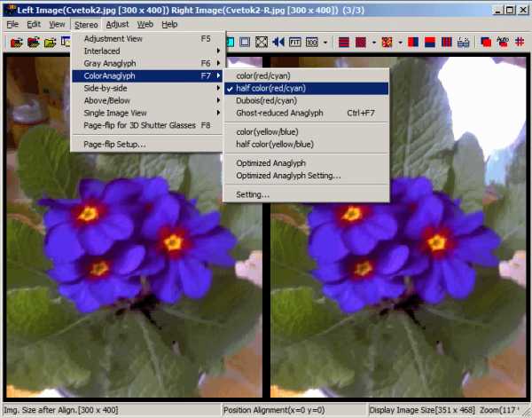532x418 pixels.
Task: Click the Gray Anaglyph dark red square icon
Action: pyautogui.click(x=360, y=42)
